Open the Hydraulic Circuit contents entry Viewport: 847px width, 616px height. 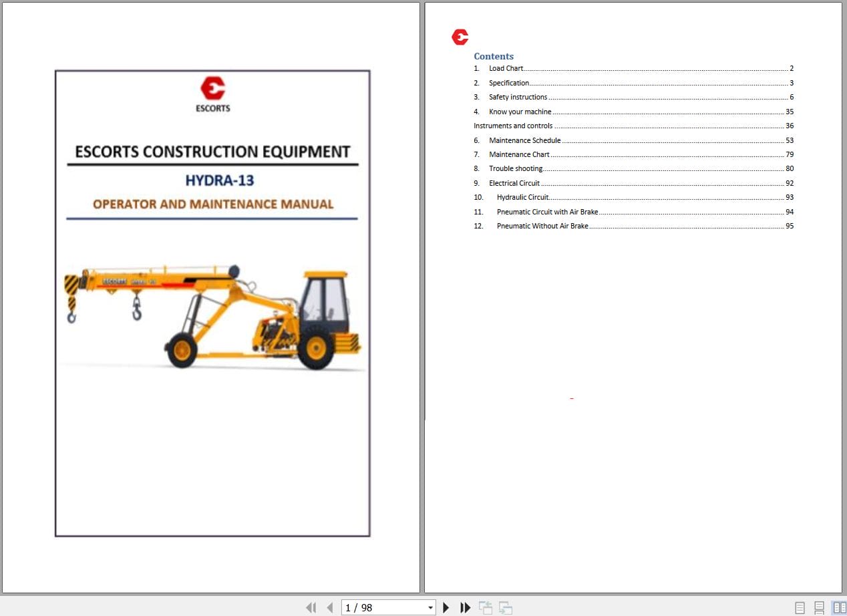pos(633,197)
